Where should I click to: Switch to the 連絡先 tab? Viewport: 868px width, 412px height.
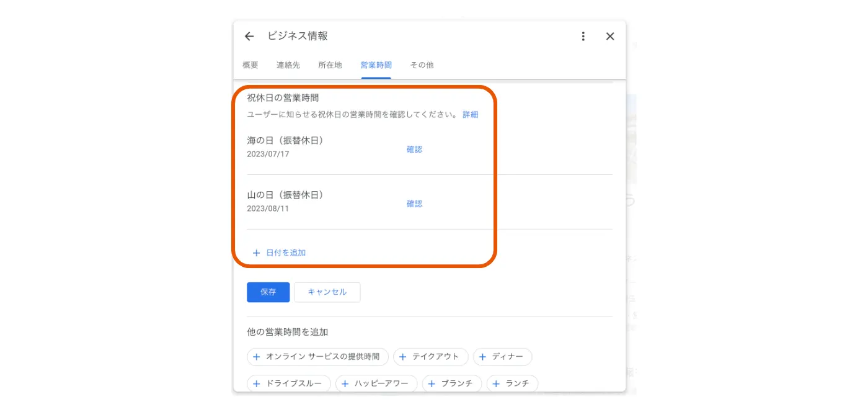point(288,65)
